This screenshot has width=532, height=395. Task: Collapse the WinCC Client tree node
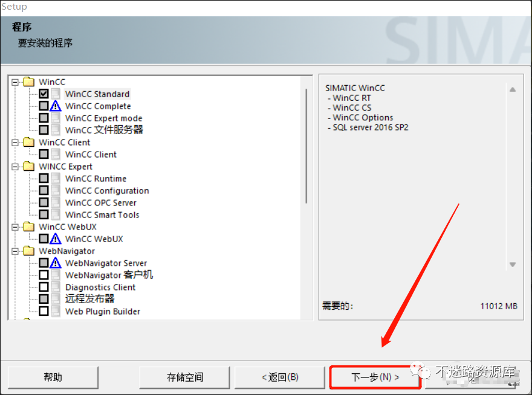15,143
